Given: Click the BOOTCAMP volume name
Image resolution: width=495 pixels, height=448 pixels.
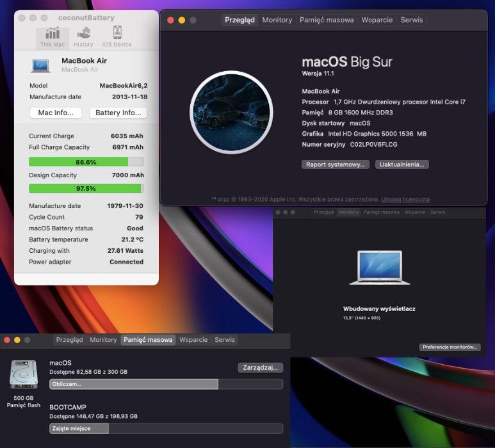Looking at the screenshot, I should [68, 407].
